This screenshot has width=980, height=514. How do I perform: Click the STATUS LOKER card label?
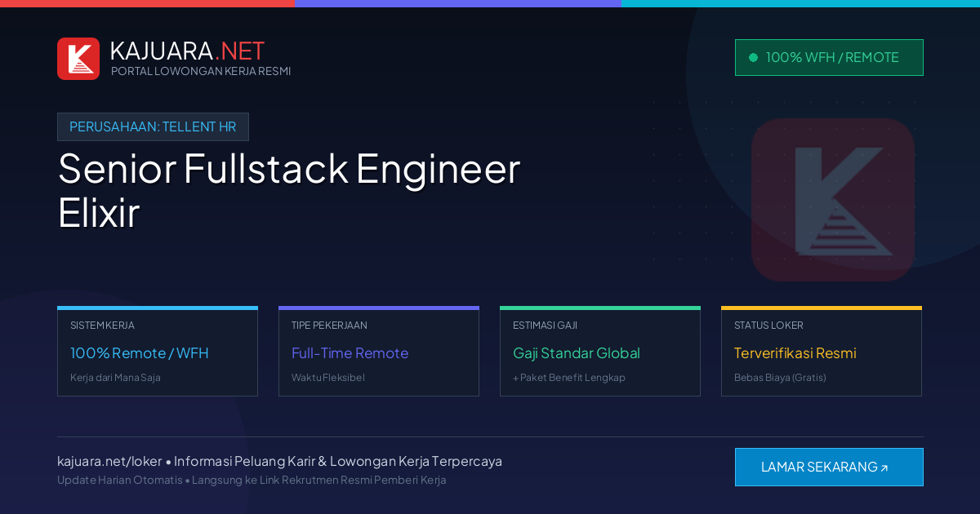(768, 325)
